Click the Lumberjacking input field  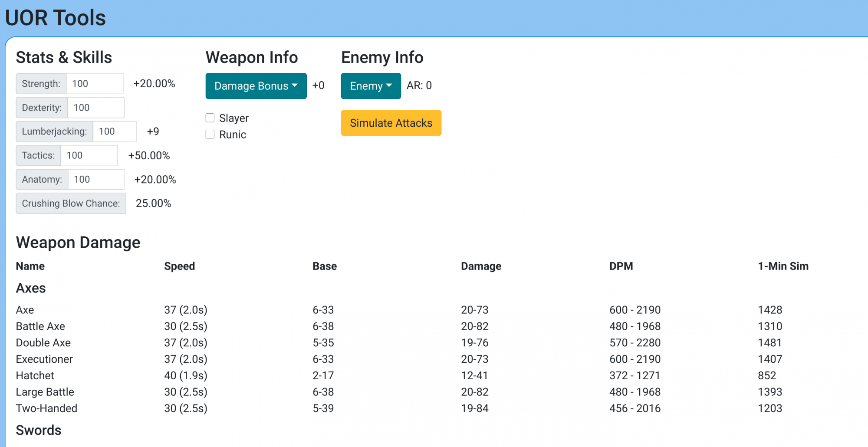[115, 131]
